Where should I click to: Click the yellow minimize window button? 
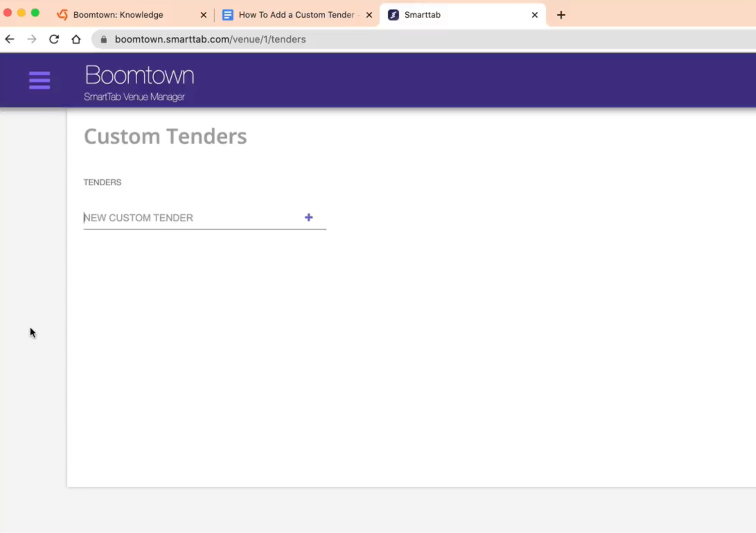(22, 13)
